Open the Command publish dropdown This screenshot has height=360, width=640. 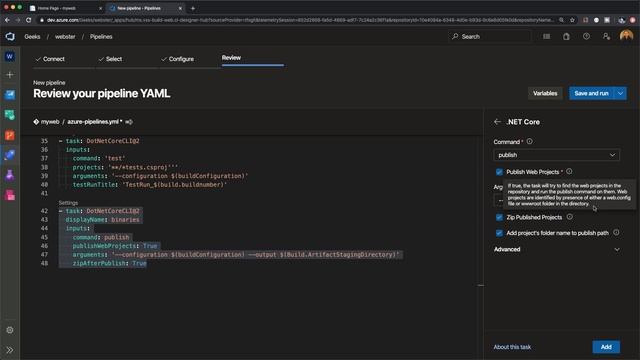556,155
